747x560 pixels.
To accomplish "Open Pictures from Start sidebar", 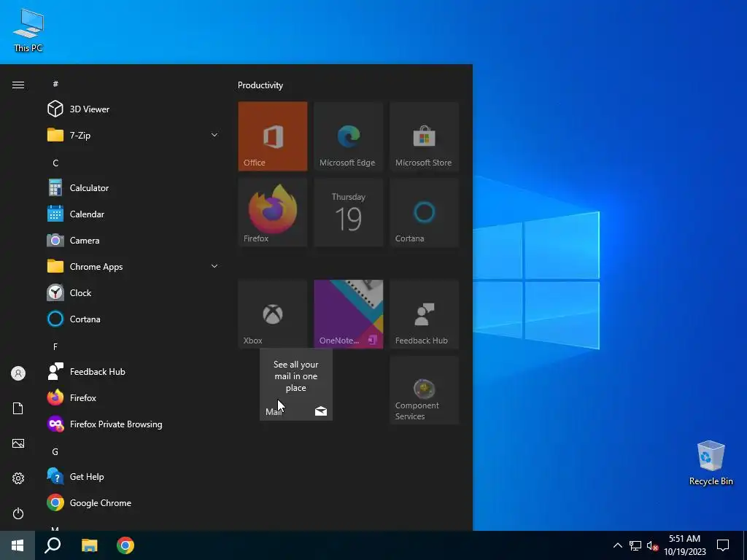I will [18, 443].
